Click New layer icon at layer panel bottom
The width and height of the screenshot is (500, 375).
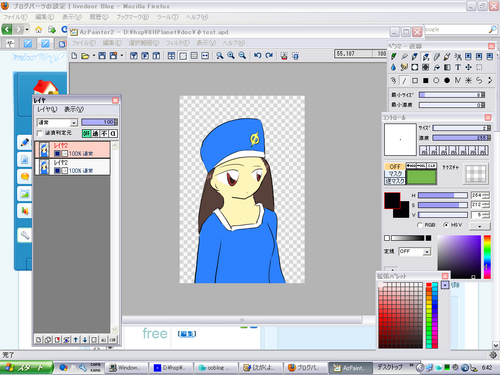tap(39, 340)
